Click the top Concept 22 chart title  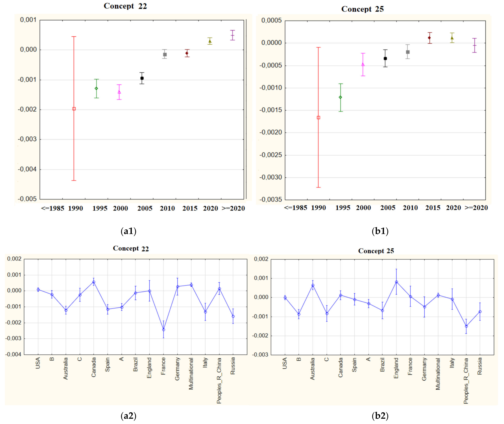click(x=125, y=6)
